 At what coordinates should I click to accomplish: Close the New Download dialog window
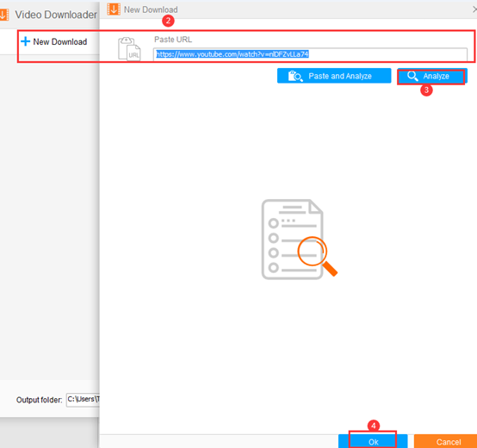pos(474,9)
